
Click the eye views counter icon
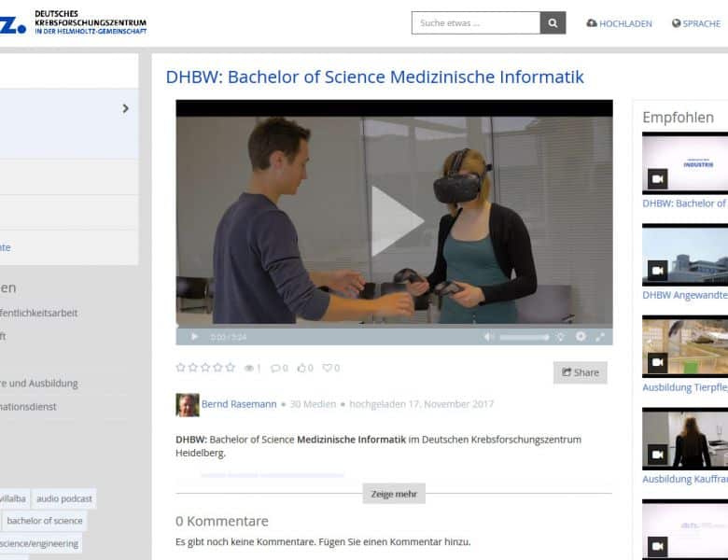tap(249, 369)
